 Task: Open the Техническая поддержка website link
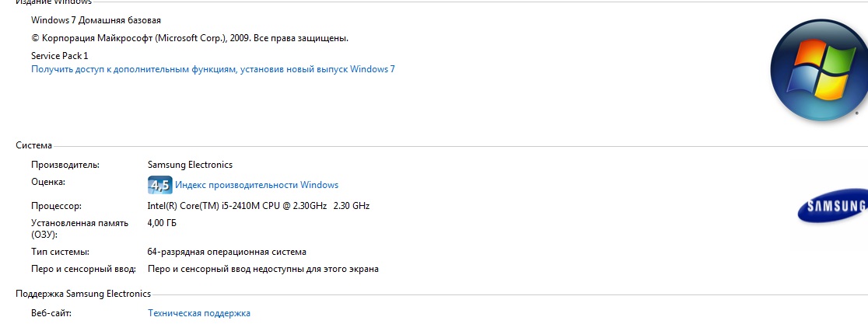coord(199,313)
